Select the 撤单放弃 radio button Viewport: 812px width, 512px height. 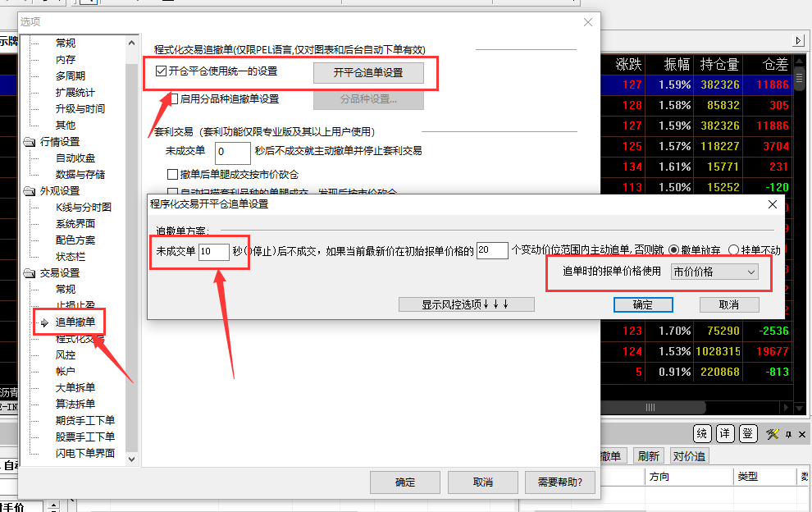(673, 250)
